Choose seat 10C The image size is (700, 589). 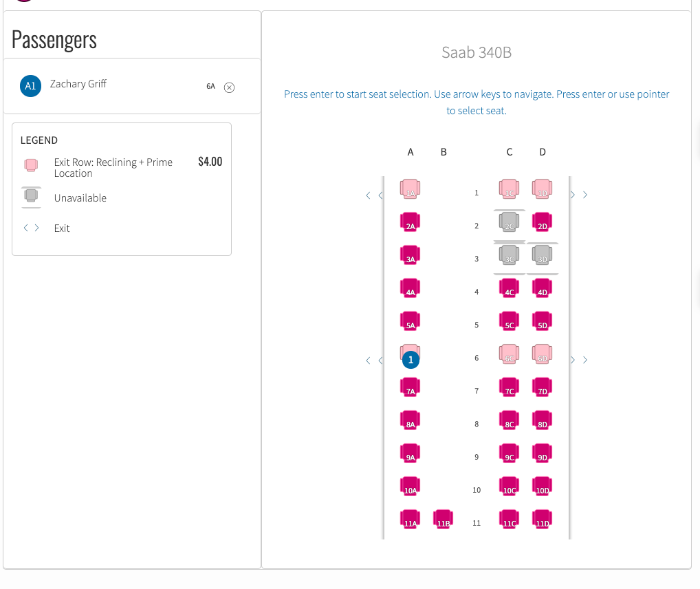point(510,486)
